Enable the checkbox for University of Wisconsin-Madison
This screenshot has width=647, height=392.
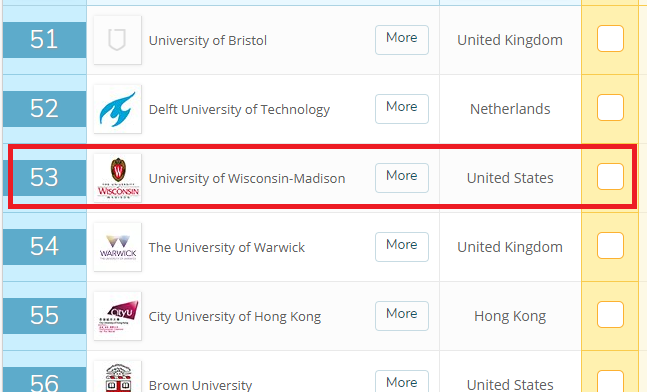(610, 177)
